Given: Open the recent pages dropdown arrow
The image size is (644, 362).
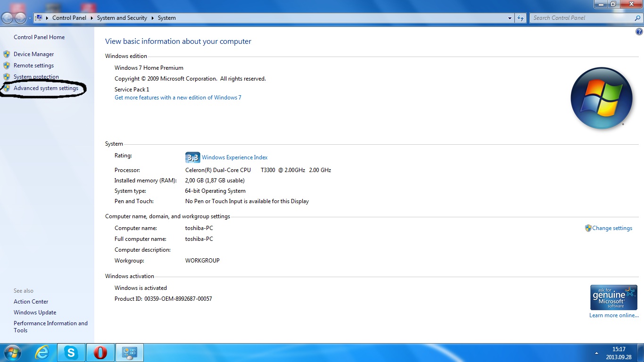Looking at the screenshot, I should click(30, 18).
